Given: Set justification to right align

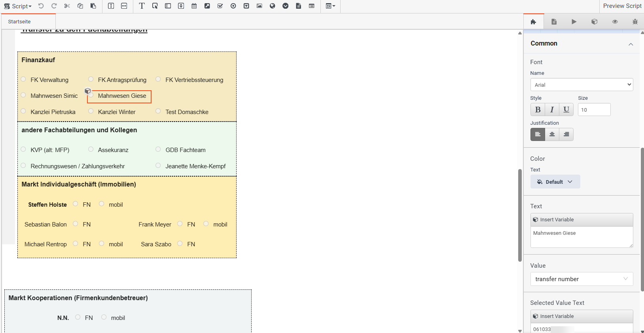Looking at the screenshot, I should [566, 135].
